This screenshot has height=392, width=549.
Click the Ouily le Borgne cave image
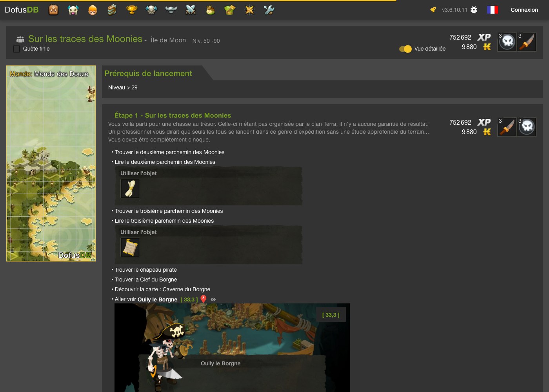(232, 348)
